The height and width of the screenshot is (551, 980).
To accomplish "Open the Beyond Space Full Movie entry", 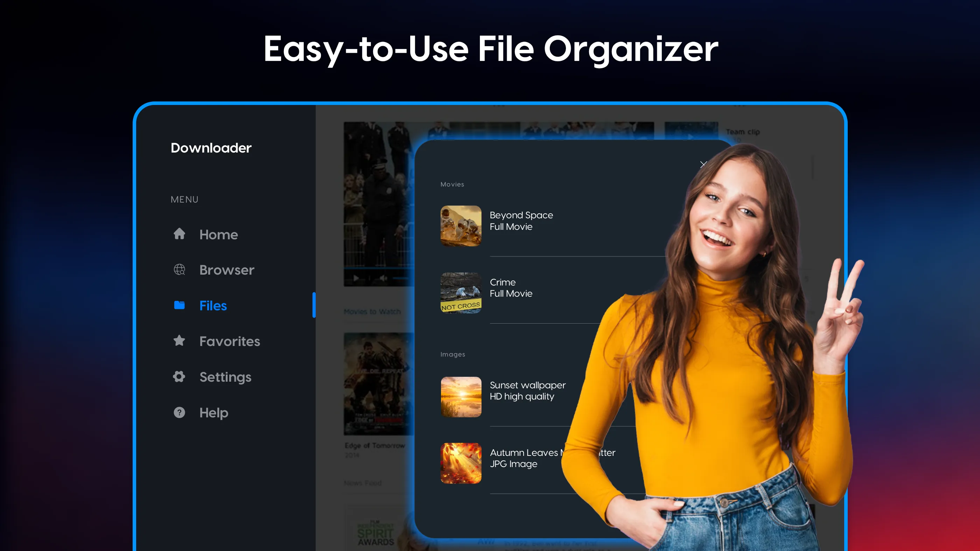I will (x=521, y=220).
